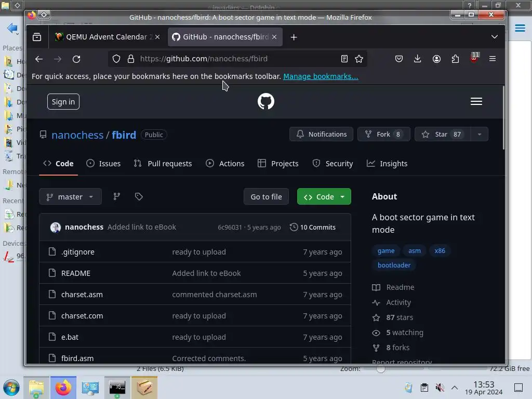Screen dimensions: 532x399
Task: Open clipboard icon in system tray
Action: 424,388
